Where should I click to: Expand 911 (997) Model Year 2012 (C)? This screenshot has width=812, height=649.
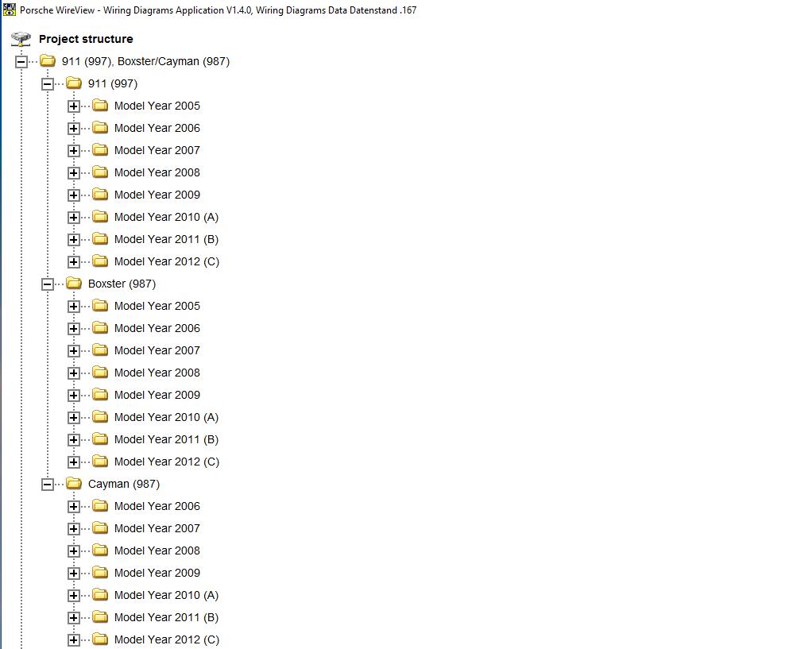74,262
